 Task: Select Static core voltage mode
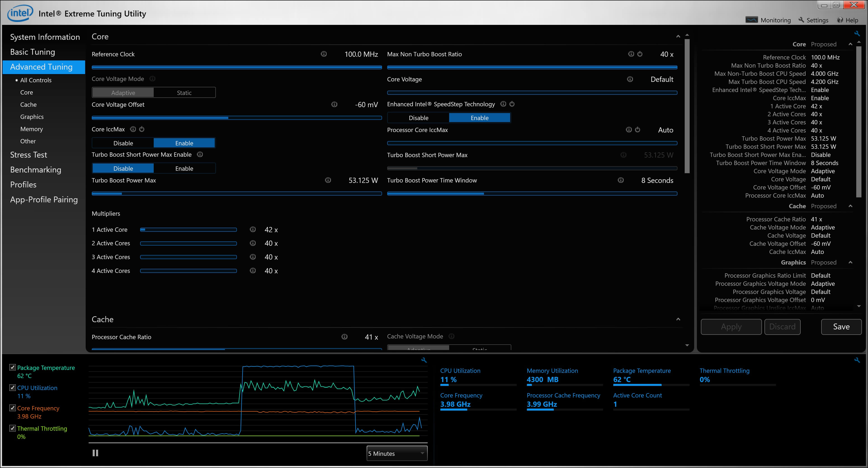pos(184,93)
